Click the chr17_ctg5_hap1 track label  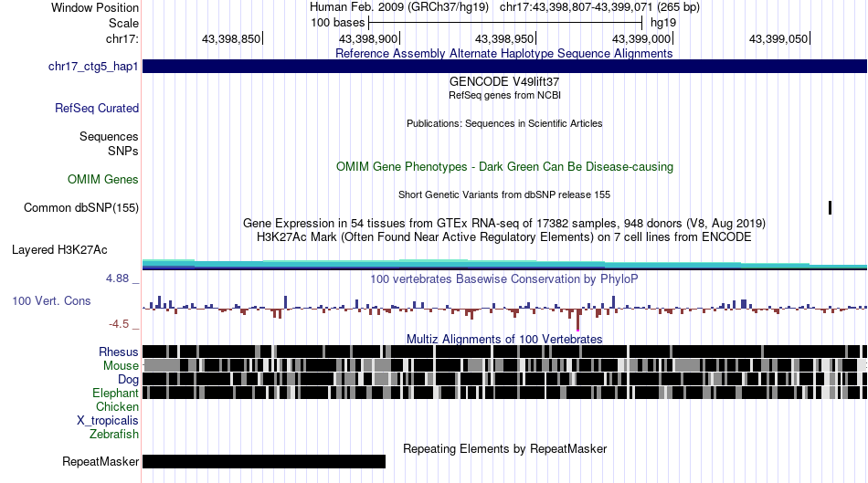pos(93,67)
